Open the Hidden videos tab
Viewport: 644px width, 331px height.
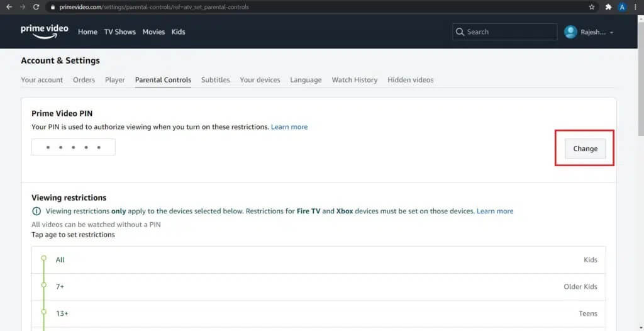click(410, 80)
